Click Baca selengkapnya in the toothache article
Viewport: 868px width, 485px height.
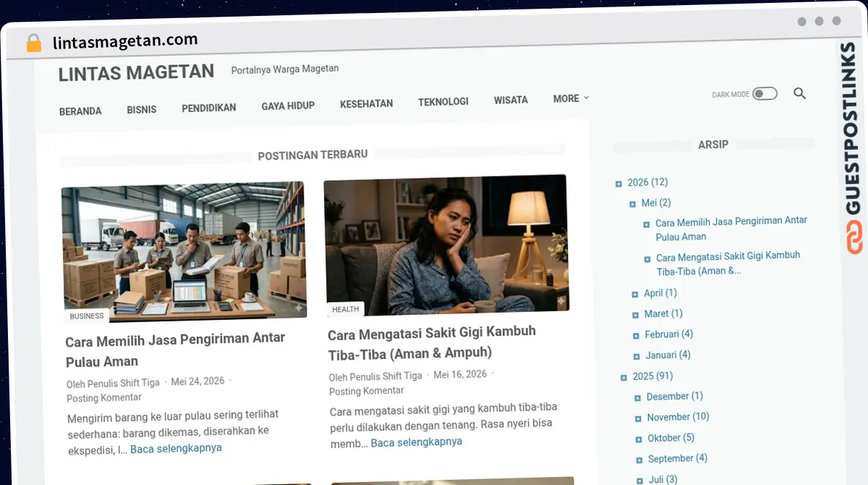417,442
